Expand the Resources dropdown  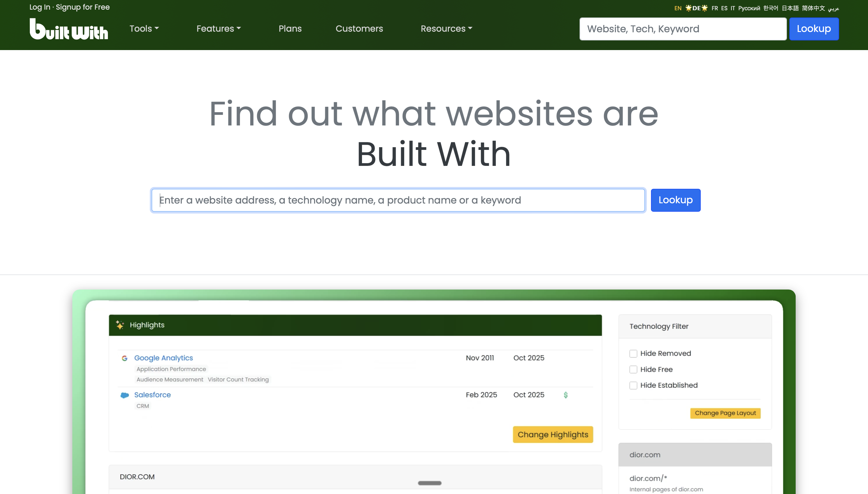pyautogui.click(x=446, y=29)
